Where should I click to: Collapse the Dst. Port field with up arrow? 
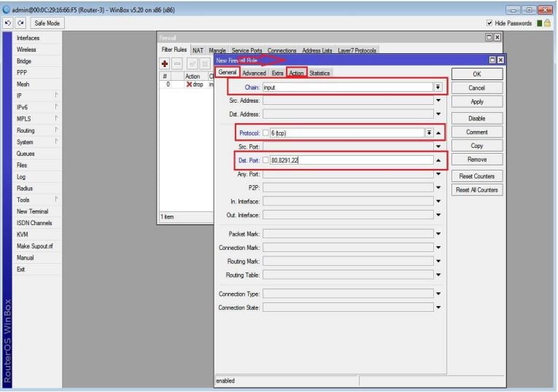pyautogui.click(x=438, y=160)
